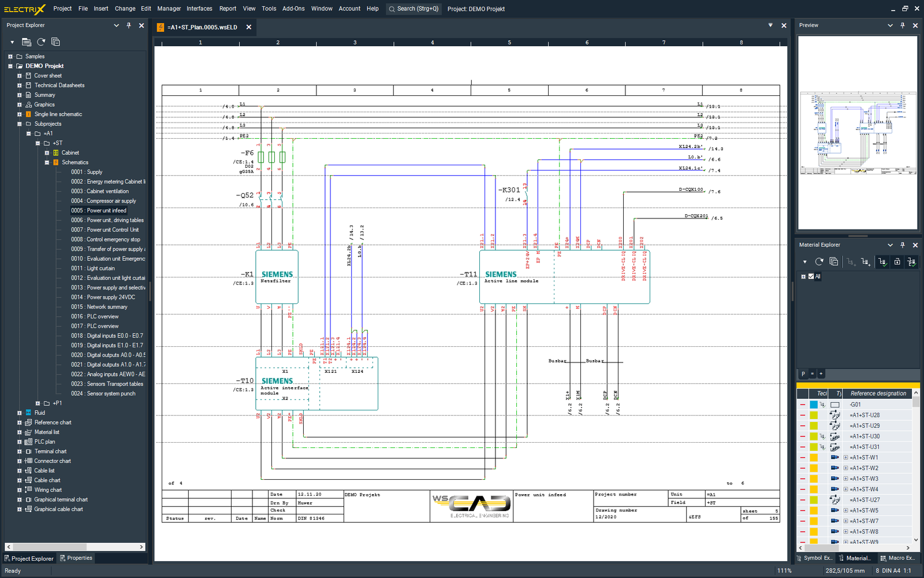Pin the Preview panel
Image resolution: width=924 pixels, height=578 pixels.
pos(903,25)
